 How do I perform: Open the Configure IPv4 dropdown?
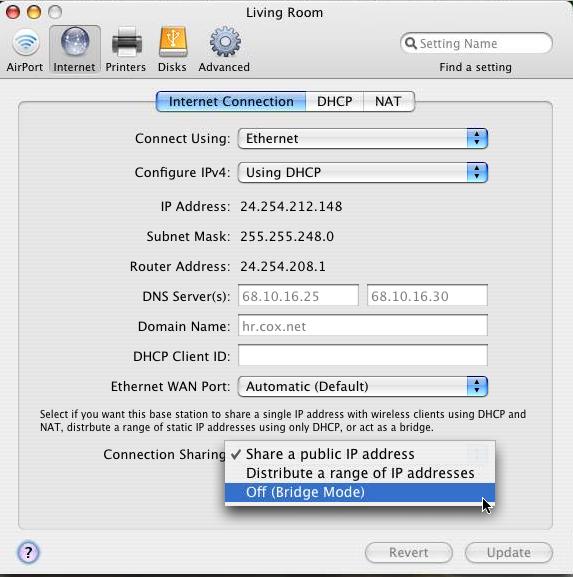pos(362,172)
